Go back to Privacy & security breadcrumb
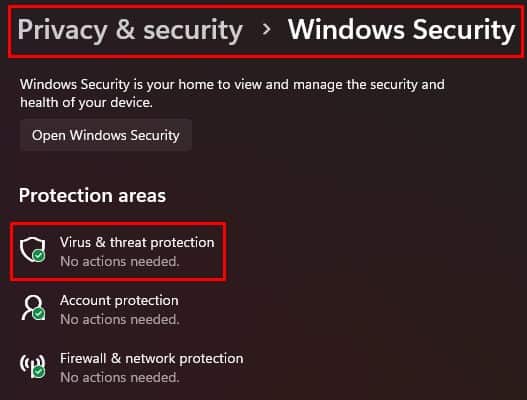This screenshot has height=400, width=527. point(130,30)
